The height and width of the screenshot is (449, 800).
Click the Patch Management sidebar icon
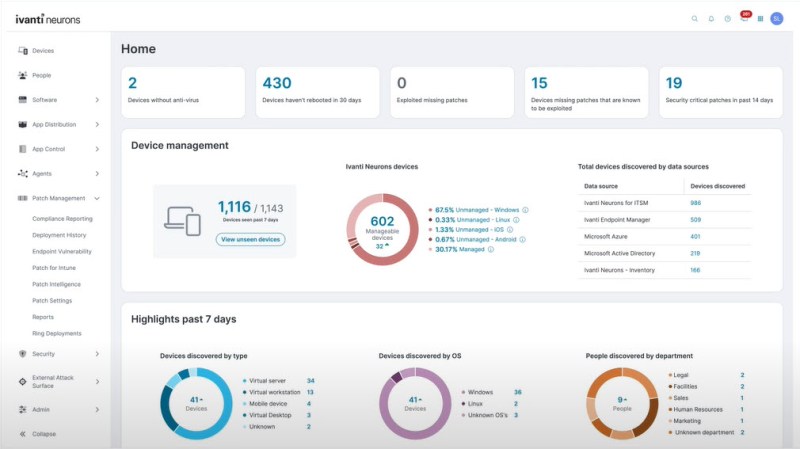point(22,198)
